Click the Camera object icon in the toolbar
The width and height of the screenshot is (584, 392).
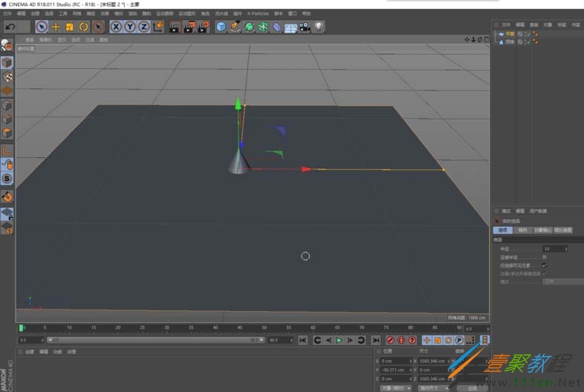305,27
